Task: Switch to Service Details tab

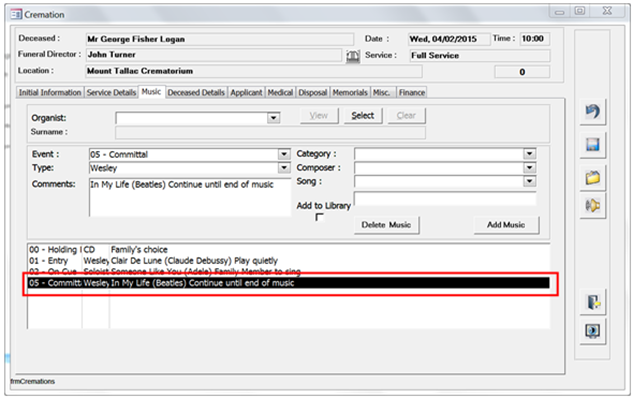Action: (111, 92)
